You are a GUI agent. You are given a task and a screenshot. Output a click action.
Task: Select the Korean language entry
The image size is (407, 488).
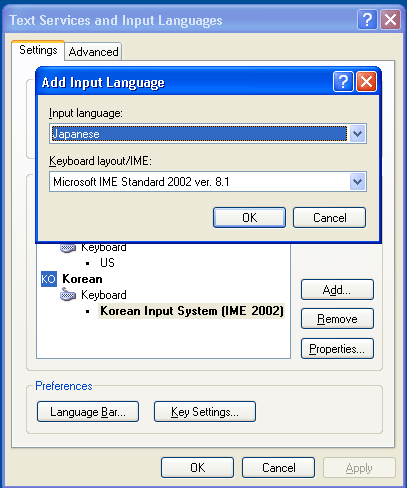click(82, 279)
